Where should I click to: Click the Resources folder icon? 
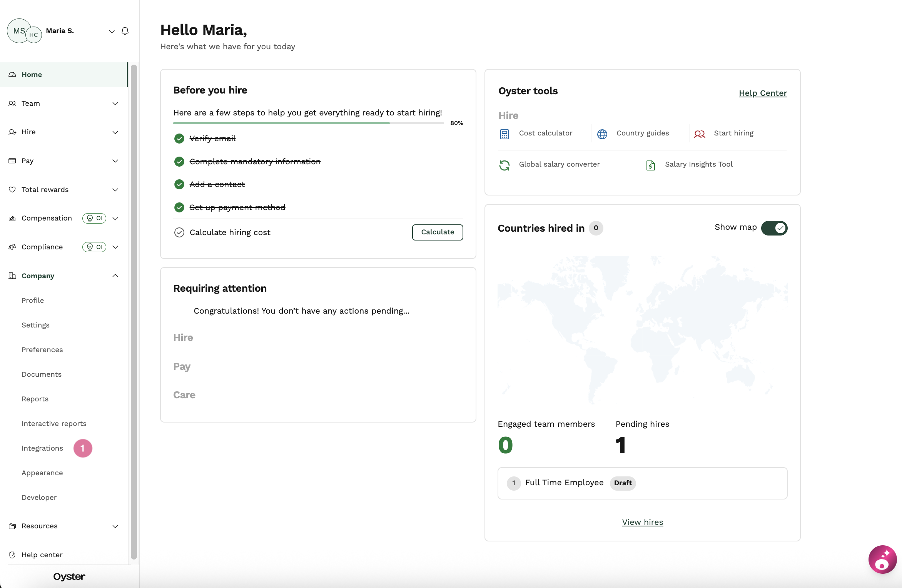tap(12, 526)
